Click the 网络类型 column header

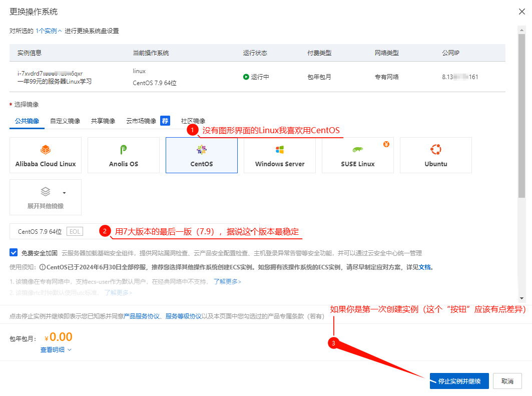tap(387, 53)
